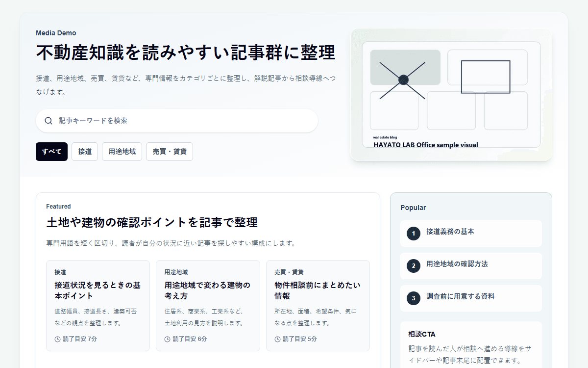Viewport: 588px width, 368px height.
Task: Click the number 1 rank badge
Action: click(x=414, y=234)
